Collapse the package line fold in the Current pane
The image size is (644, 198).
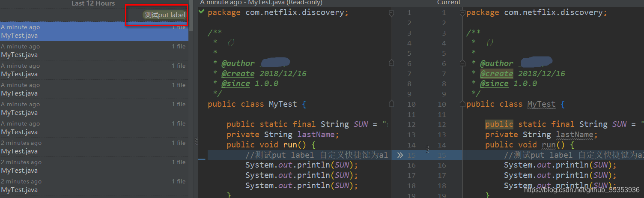(462, 14)
